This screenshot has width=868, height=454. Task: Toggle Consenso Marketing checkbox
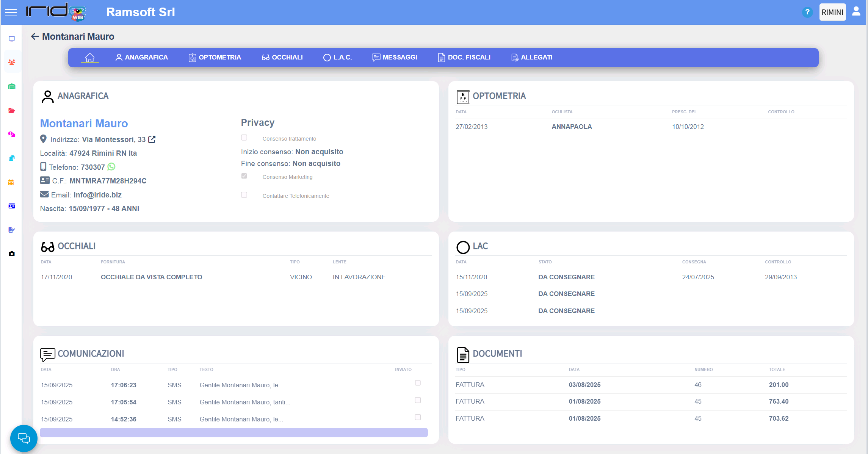tap(244, 176)
